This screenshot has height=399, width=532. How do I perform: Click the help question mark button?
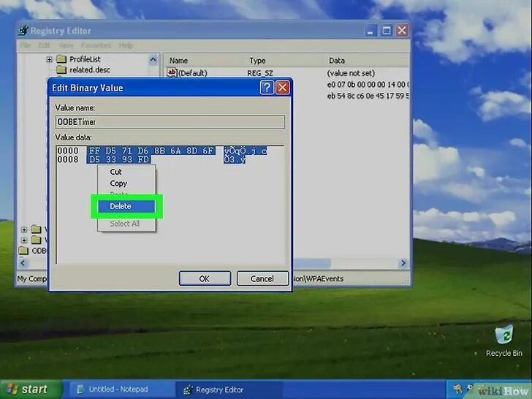tap(267, 88)
